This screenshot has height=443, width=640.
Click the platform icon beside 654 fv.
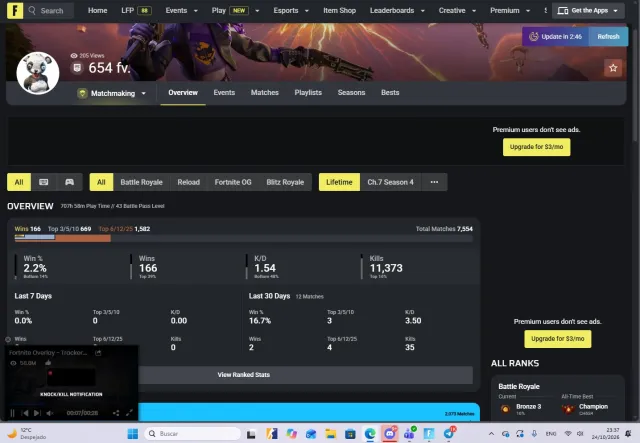pyautogui.click(x=77, y=68)
